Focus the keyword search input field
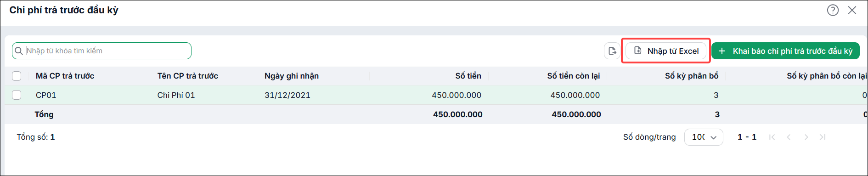The width and height of the screenshot is (868, 176). click(101, 51)
